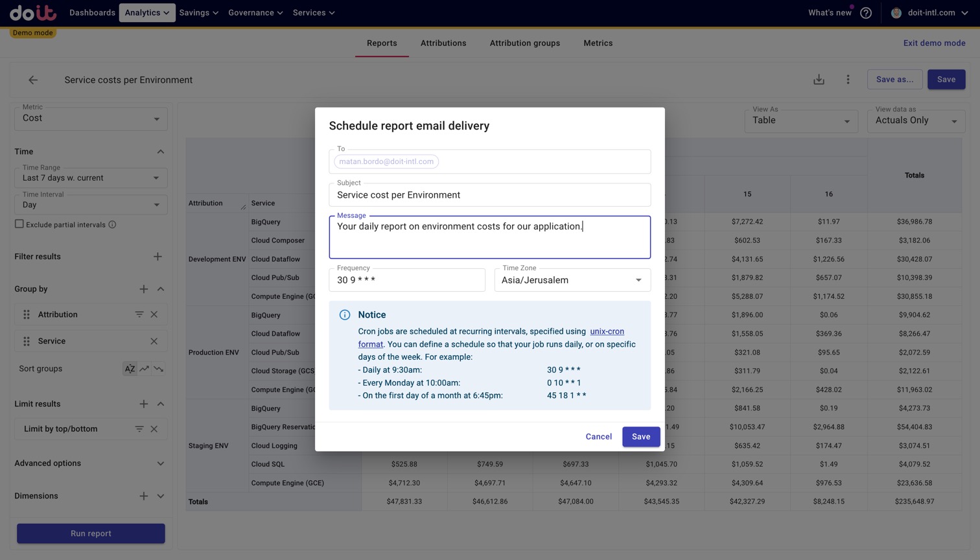Select ascending trend sort groups icon
This screenshot has height=560, width=980.
tap(145, 369)
